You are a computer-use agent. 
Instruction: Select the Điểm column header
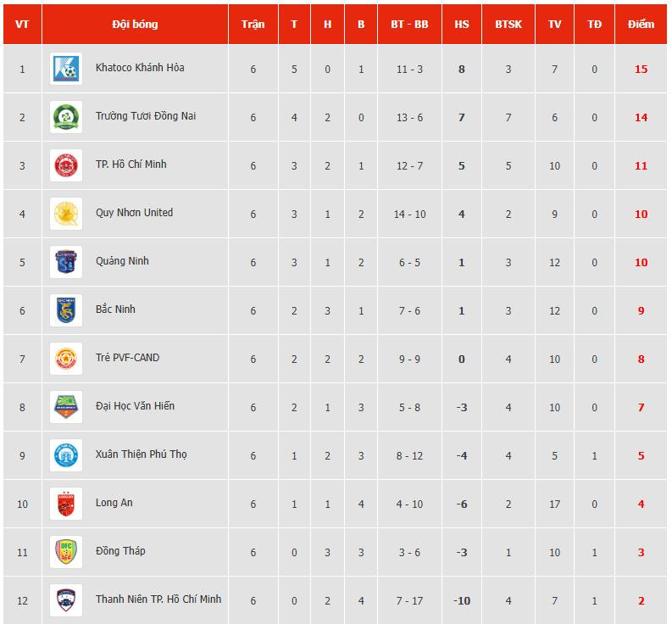(641, 24)
